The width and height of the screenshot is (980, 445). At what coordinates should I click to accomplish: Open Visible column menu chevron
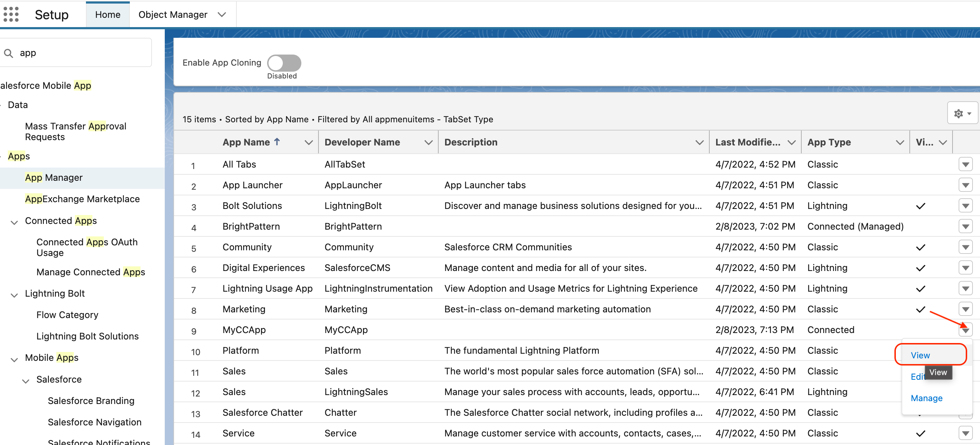coord(943,143)
